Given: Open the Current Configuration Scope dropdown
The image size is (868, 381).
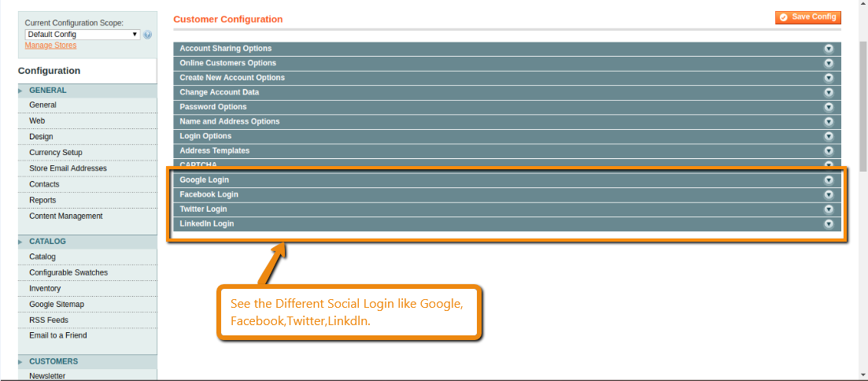Looking at the screenshot, I should 83,35.
